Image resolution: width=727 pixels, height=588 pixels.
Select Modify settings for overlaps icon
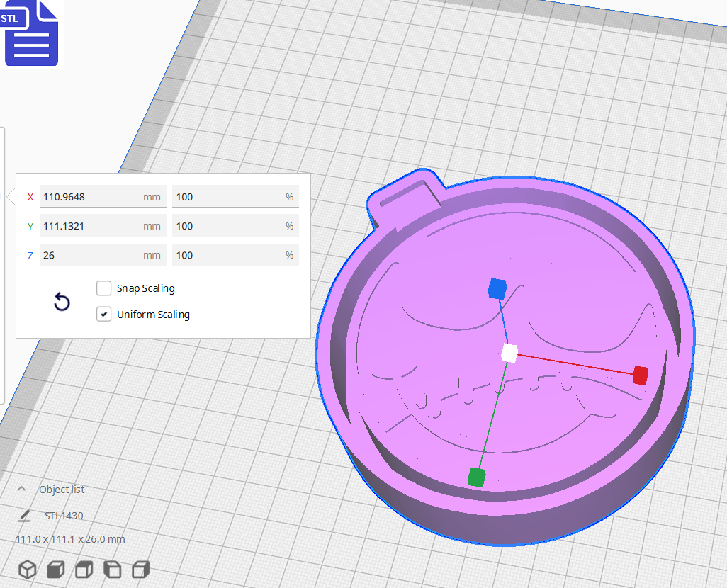pyautogui.click(x=83, y=570)
